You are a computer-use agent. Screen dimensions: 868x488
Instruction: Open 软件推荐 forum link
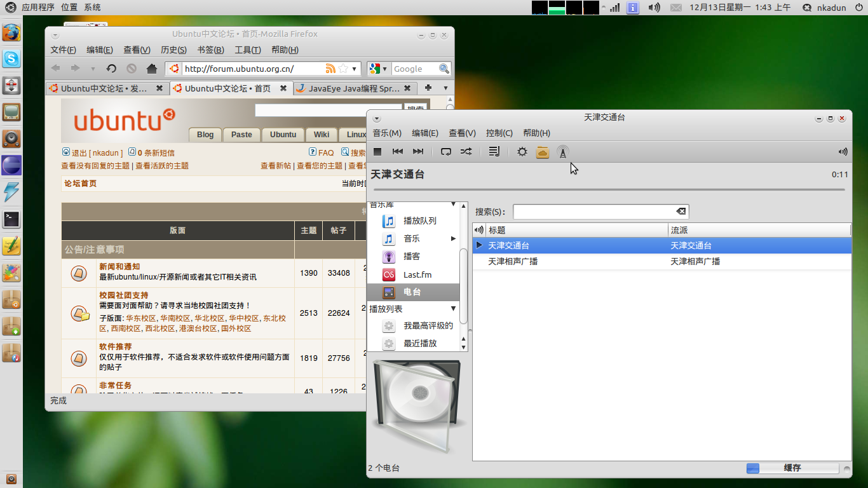coord(116,347)
